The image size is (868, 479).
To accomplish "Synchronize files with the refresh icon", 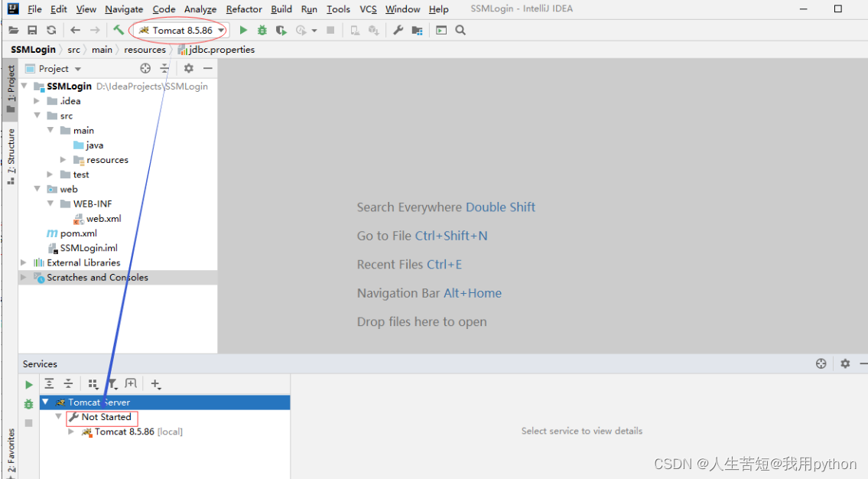I will pyautogui.click(x=51, y=31).
